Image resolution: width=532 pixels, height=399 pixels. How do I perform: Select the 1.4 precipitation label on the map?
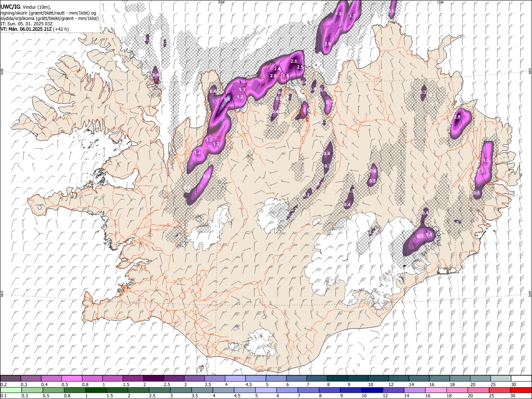[x=197, y=153]
